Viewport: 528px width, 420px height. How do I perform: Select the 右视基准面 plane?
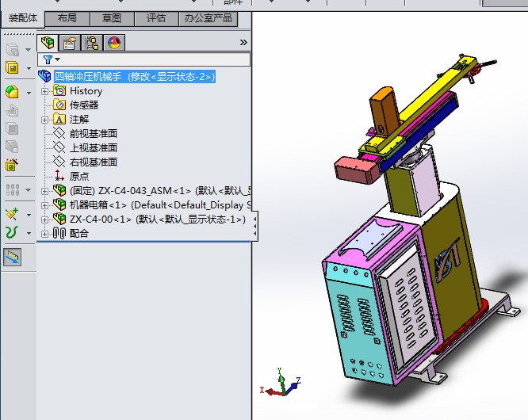pyautogui.click(x=94, y=162)
